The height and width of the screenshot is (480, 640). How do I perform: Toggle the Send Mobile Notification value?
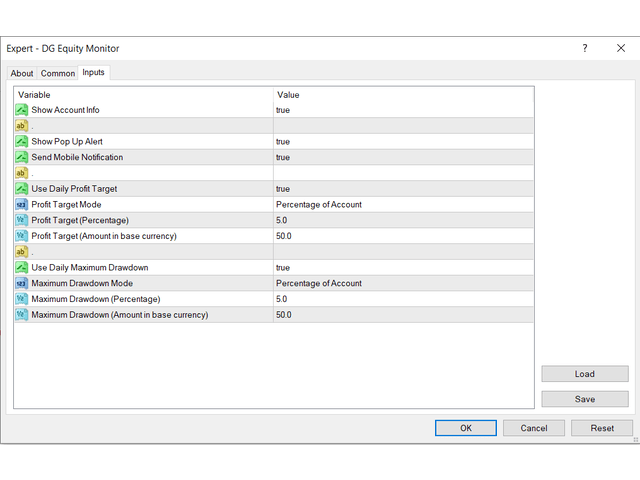point(283,157)
